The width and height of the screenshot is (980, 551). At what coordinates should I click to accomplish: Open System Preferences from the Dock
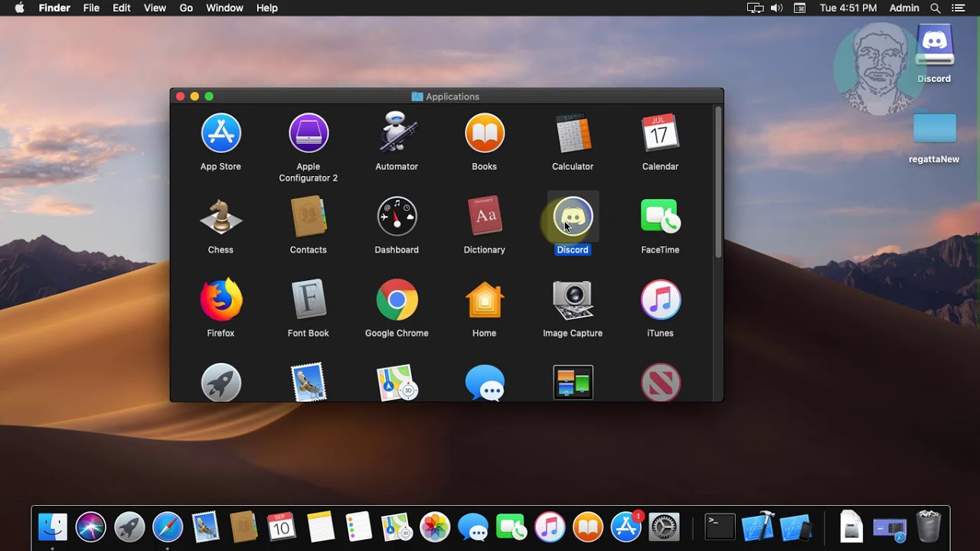[x=665, y=527]
